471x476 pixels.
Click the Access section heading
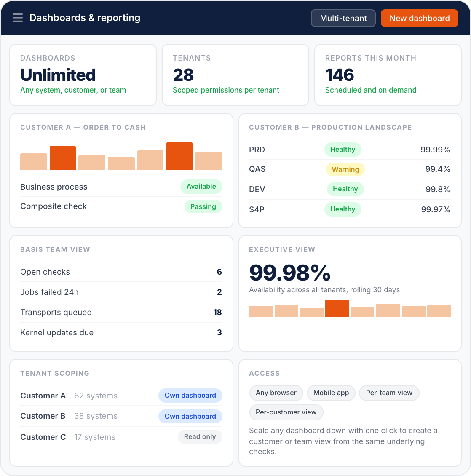(x=265, y=373)
